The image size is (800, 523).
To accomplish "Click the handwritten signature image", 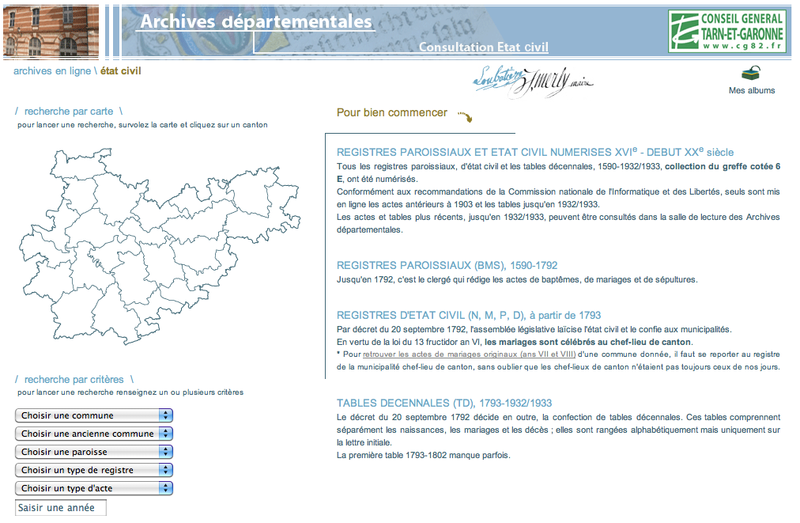I will [533, 81].
